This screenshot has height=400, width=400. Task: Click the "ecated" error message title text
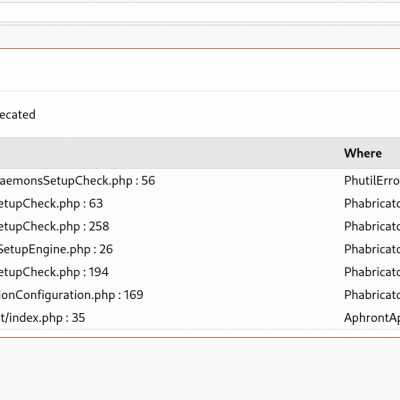(x=18, y=115)
